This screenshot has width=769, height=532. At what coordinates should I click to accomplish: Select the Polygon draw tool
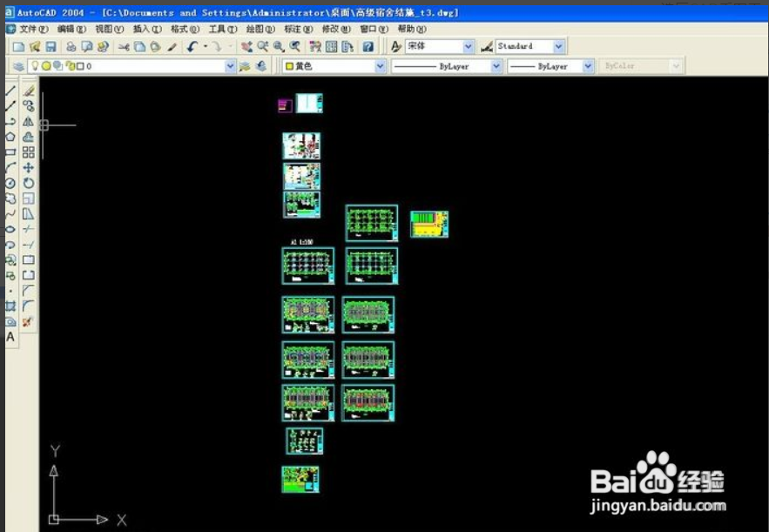pos(10,137)
